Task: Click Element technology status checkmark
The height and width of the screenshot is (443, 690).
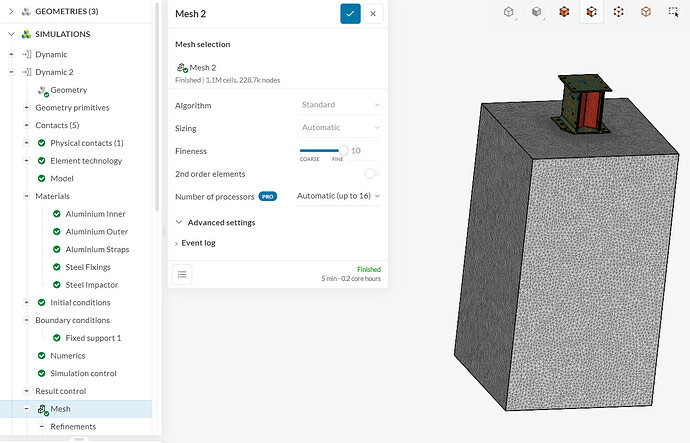Action: 42,161
